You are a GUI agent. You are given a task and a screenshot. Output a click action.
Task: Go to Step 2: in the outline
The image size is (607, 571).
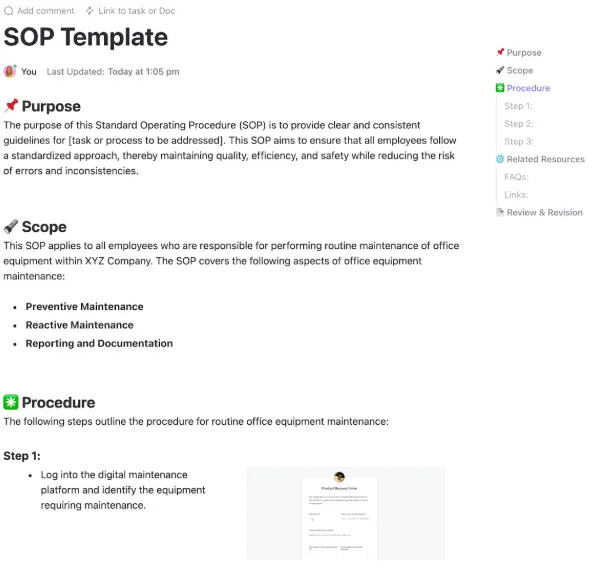point(519,124)
